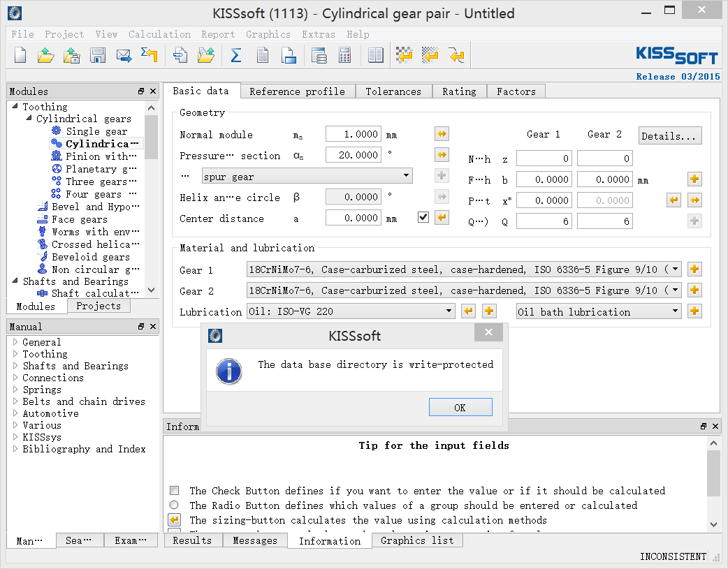Click the plus button next to Lubrication oil
Screen dimensions: 728x569
click(489, 311)
